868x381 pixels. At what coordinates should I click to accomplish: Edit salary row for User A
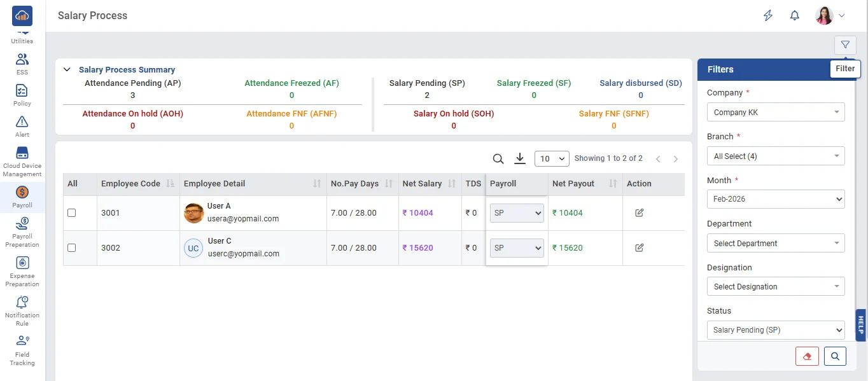click(x=639, y=213)
